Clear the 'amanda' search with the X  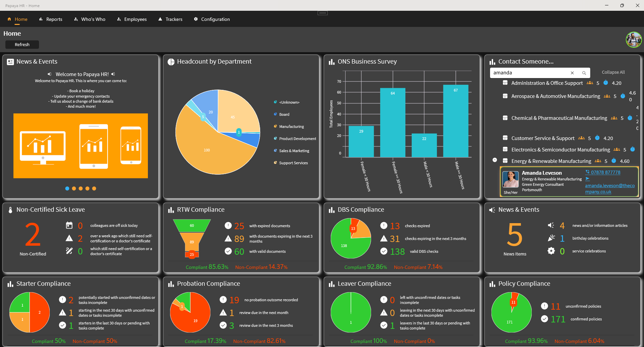click(x=572, y=73)
